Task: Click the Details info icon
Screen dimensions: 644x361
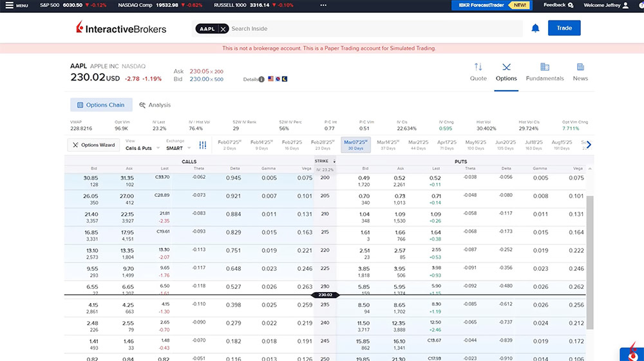Action: [261, 79]
